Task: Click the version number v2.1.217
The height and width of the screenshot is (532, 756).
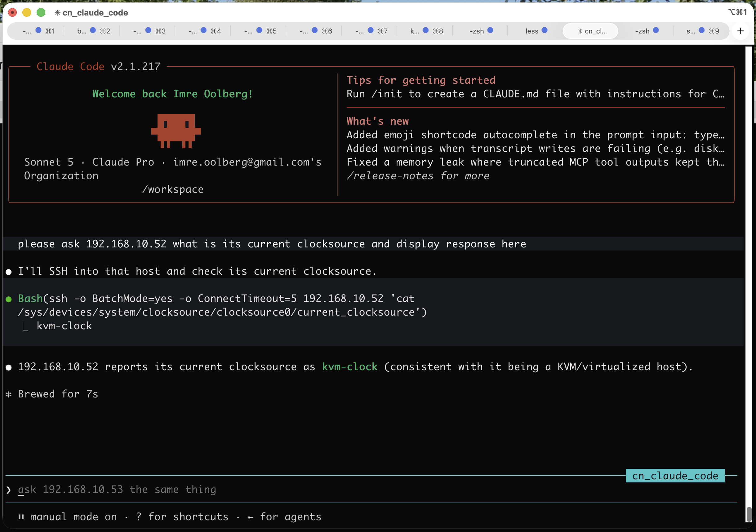Action: coord(136,66)
